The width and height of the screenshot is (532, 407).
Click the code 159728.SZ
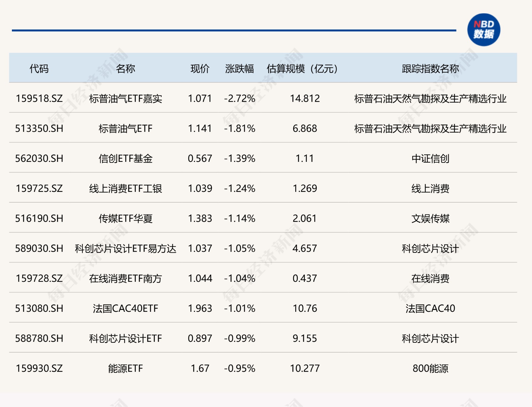click(x=39, y=278)
